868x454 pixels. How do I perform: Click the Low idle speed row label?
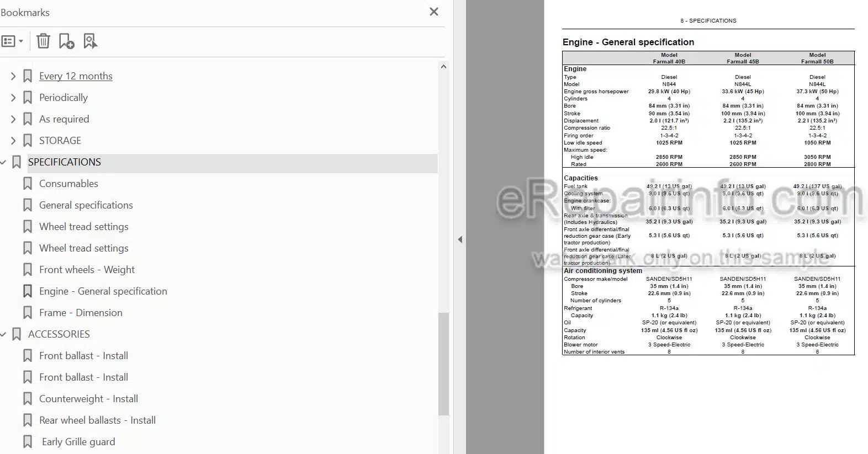click(x=583, y=143)
